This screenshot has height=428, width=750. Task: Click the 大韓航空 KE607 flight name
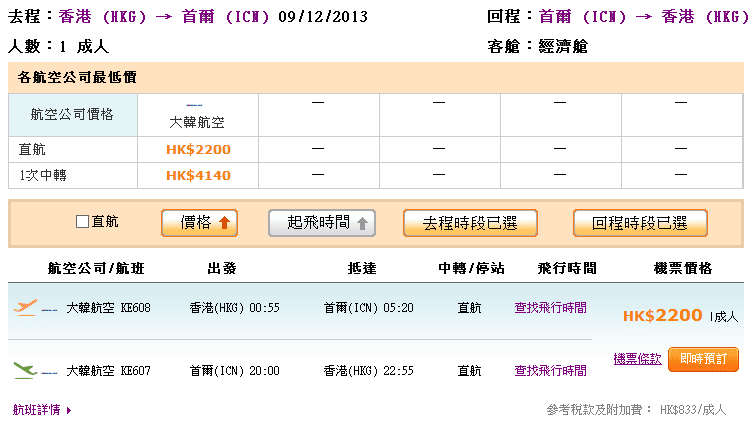tap(108, 370)
